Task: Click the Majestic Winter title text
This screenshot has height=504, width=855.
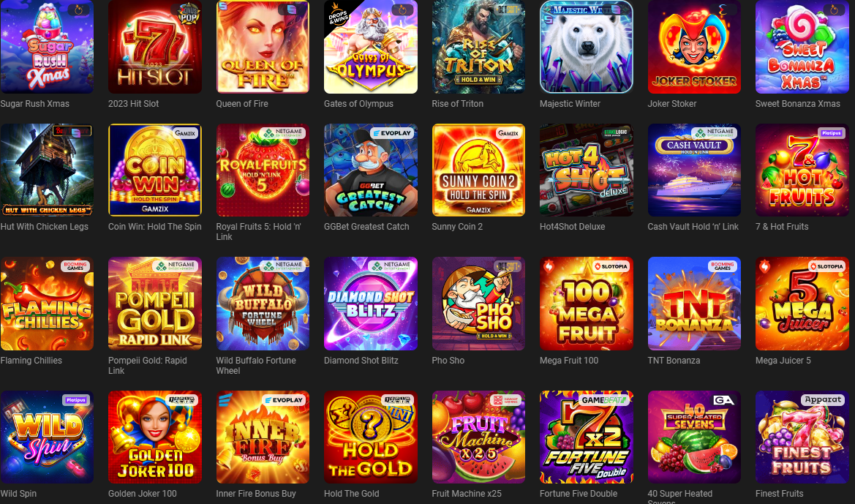Action: (570, 104)
